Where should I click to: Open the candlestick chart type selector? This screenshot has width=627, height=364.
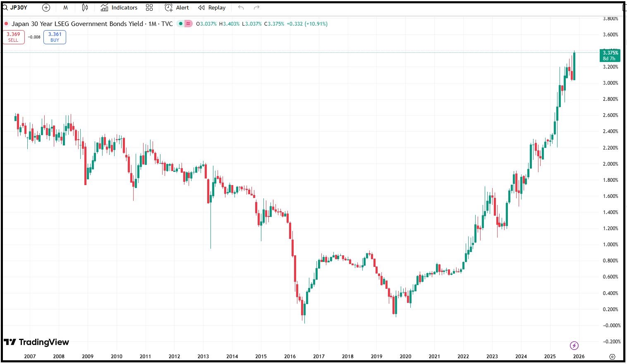coord(85,7)
